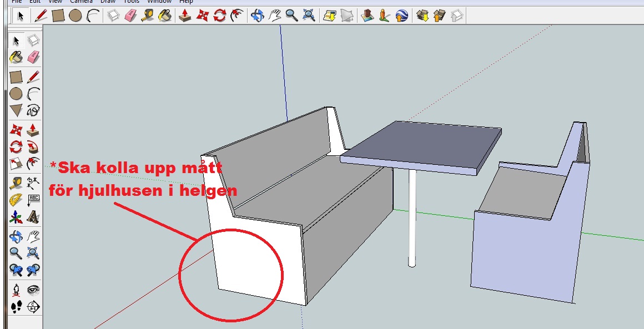Activate the Axes tool
The image size is (644, 329).
(16, 217)
